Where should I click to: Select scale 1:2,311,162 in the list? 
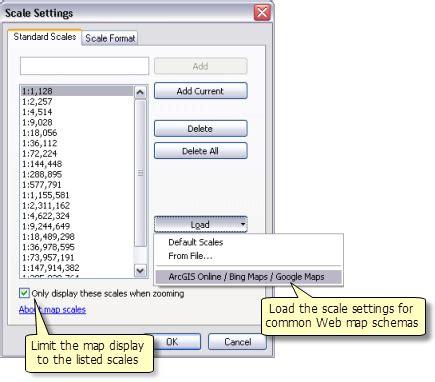pos(77,205)
